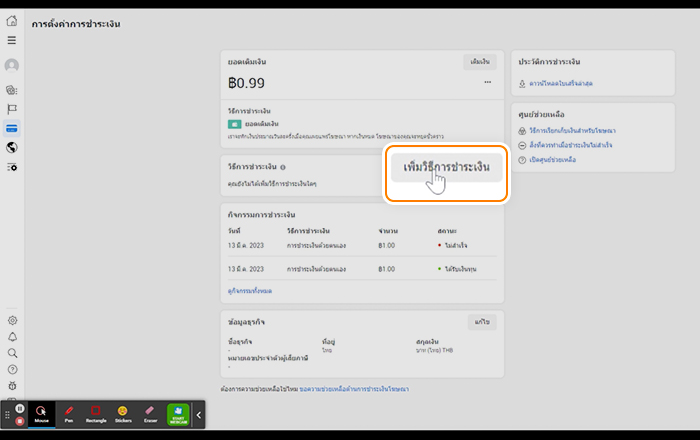Pause the recording in recorder toolbar
The height and width of the screenshot is (440, 700).
[x=20, y=408]
